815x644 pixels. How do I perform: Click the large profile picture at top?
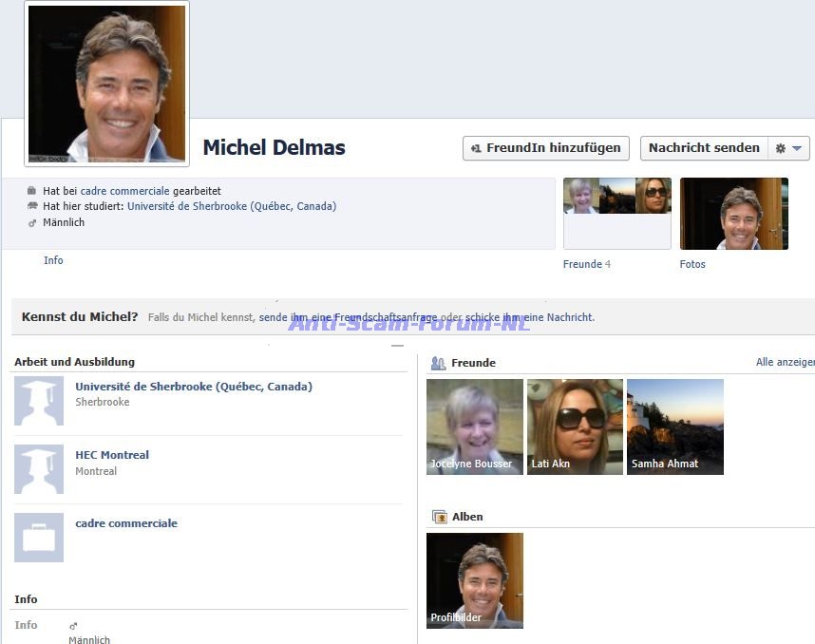[106, 84]
